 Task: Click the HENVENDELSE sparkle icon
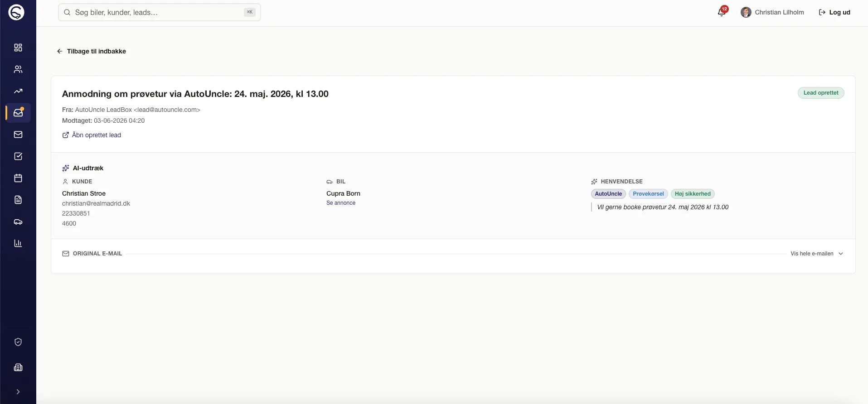tap(594, 182)
